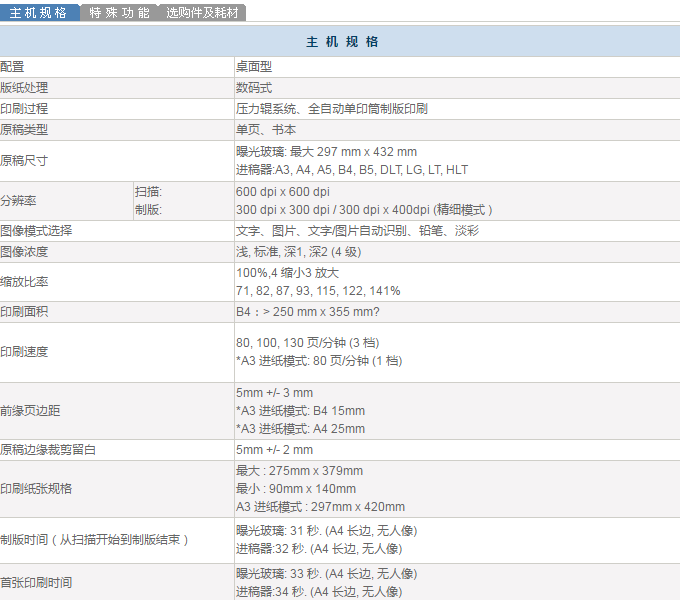Click the 主机规格 table header bar

point(340,42)
